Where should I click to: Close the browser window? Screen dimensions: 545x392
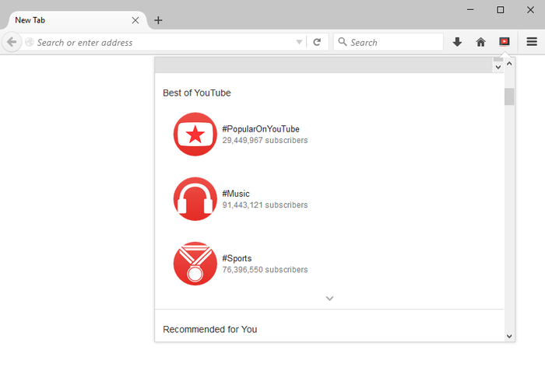(x=530, y=9)
